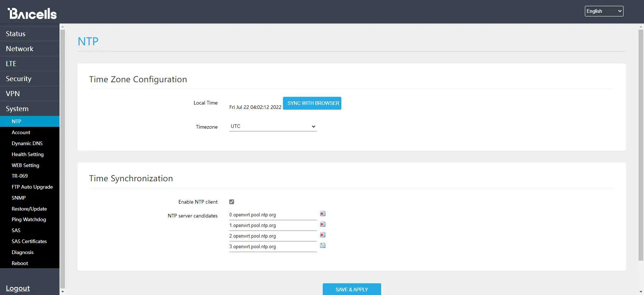Click the Time Synchronization heading

pyautogui.click(x=131, y=178)
